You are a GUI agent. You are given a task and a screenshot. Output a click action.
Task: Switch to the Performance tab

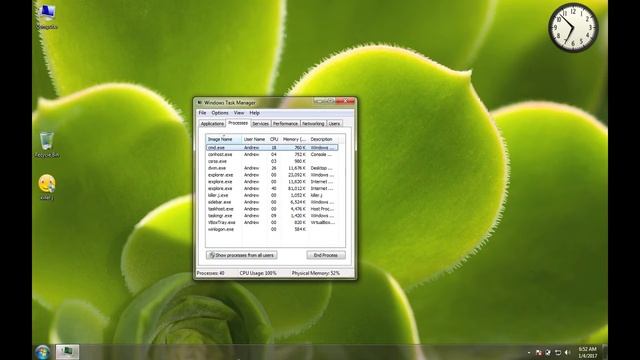[x=285, y=123]
